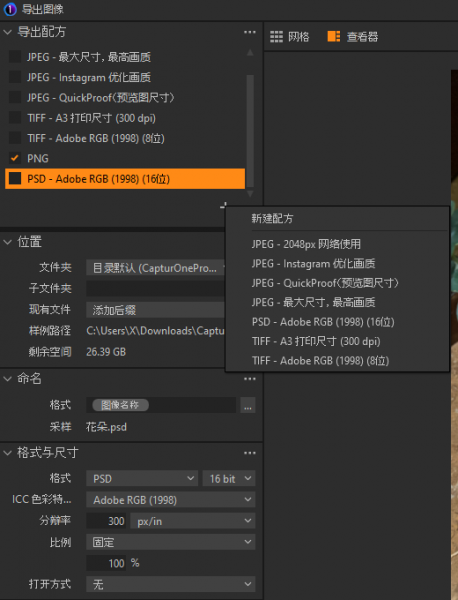Enable JPEG - 最大尺寸, 最高画质 recipe checkbox
This screenshot has height=600, width=458.
click(15, 57)
